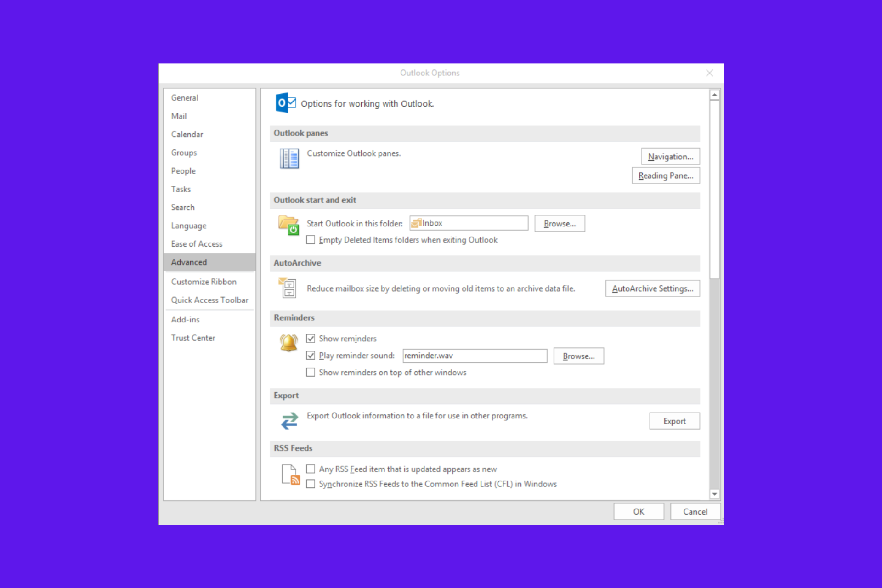Open AutoArchive Settings dialog
The image size is (882, 588).
pos(652,288)
